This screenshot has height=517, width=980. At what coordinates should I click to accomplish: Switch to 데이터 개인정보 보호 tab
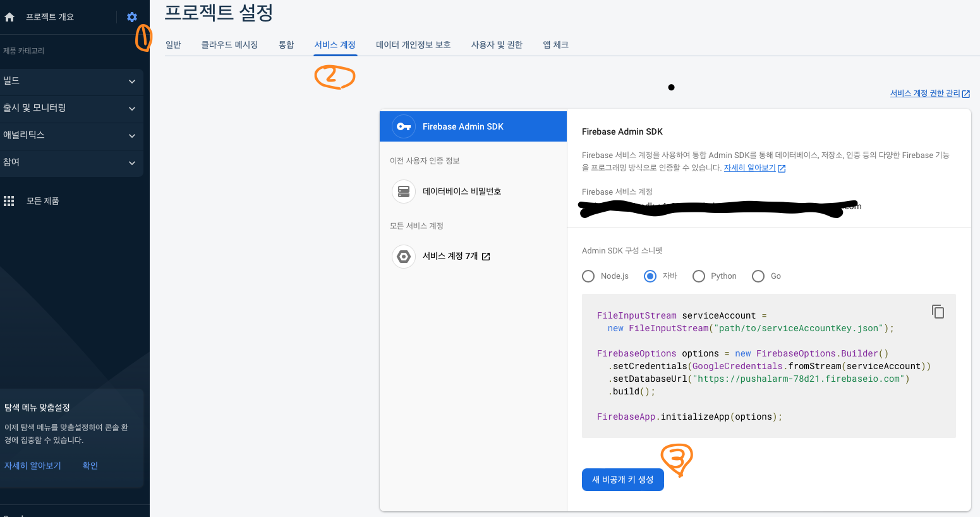(413, 45)
